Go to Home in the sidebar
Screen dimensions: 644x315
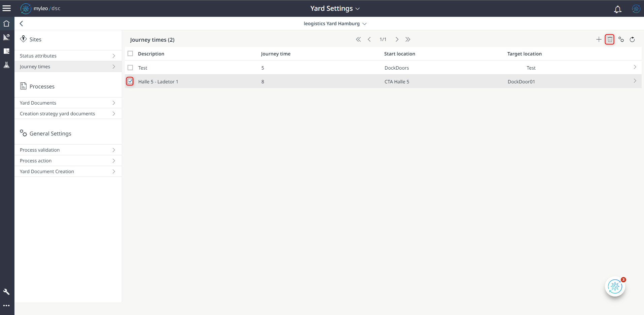(x=6, y=24)
